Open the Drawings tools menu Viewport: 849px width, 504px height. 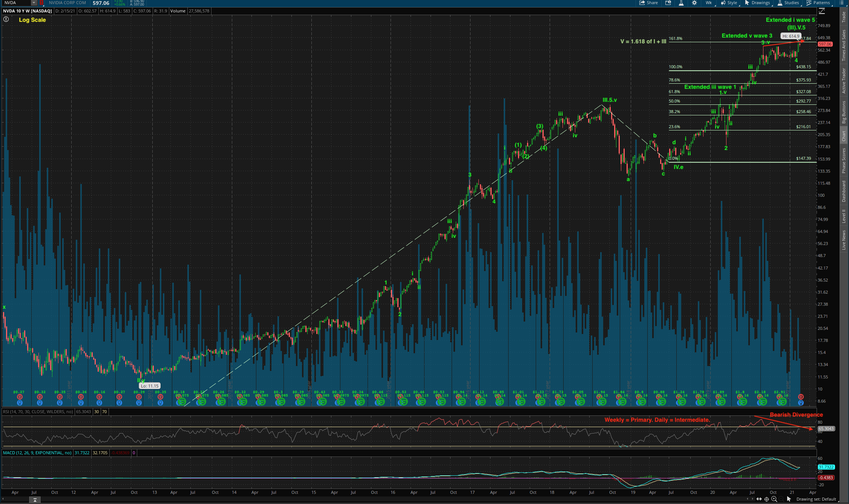(x=757, y=3)
